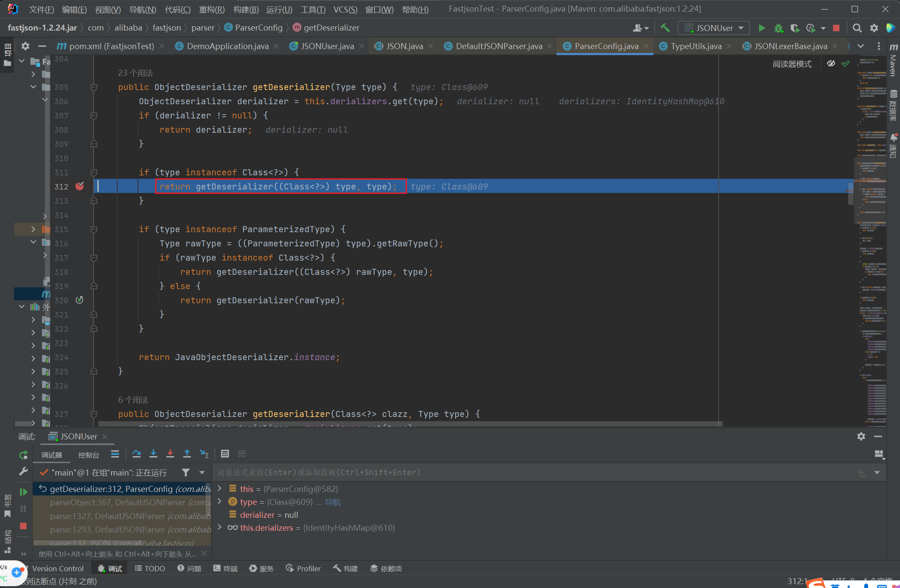The width and height of the screenshot is (900, 588).
Task: Open the 控制台 console tab
Action: [x=88, y=455]
